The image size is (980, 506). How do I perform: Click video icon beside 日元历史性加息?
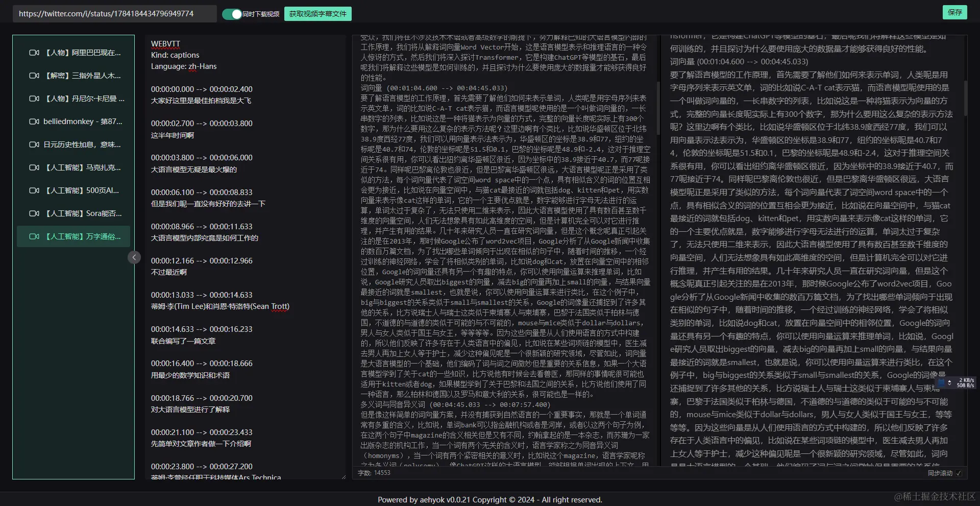34,144
